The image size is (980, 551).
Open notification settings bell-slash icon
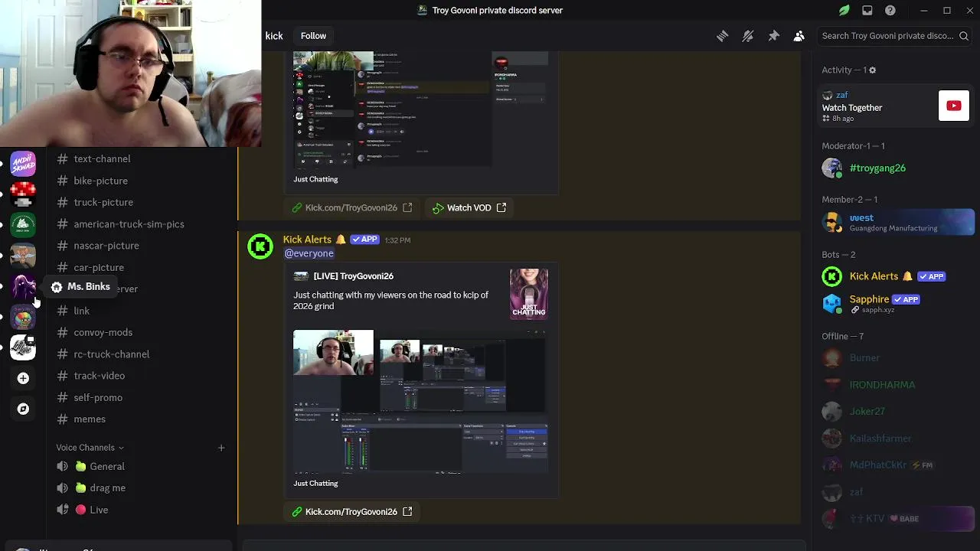[748, 36]
